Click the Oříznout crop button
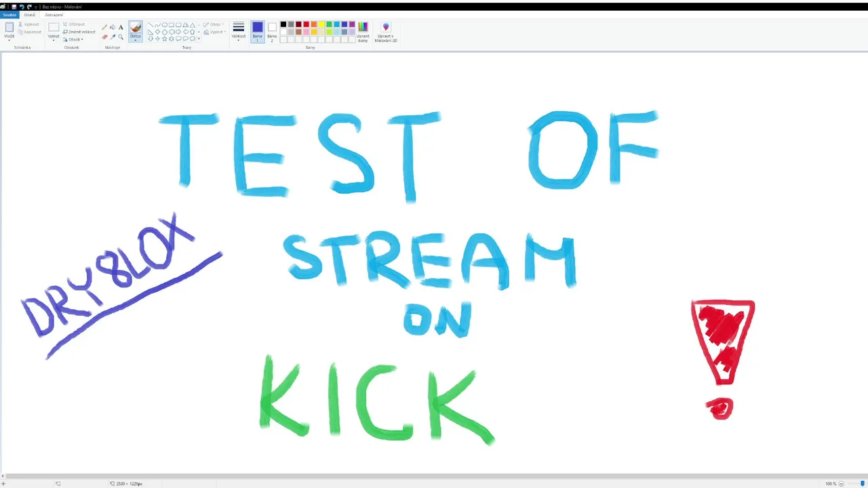 coord(74,24)
